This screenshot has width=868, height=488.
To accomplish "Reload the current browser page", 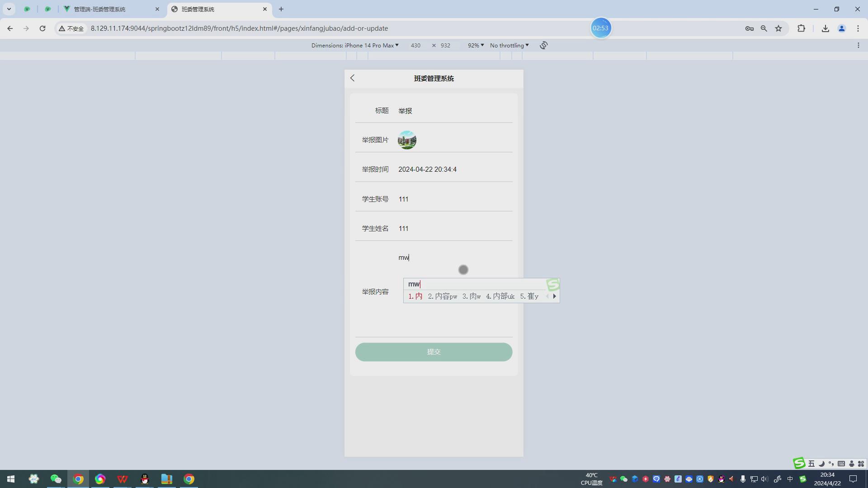I will click(x=42, y=28).
